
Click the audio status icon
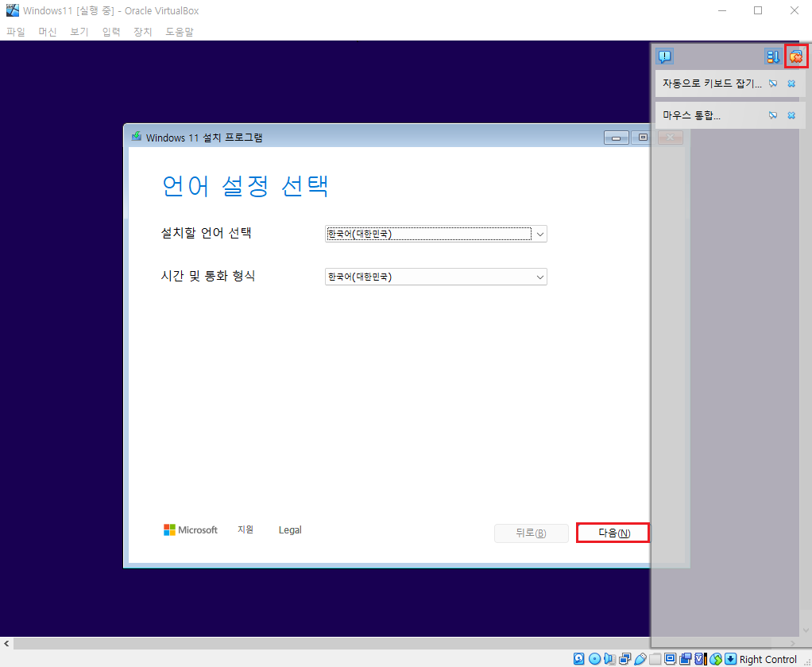click(x=609, y=659)
